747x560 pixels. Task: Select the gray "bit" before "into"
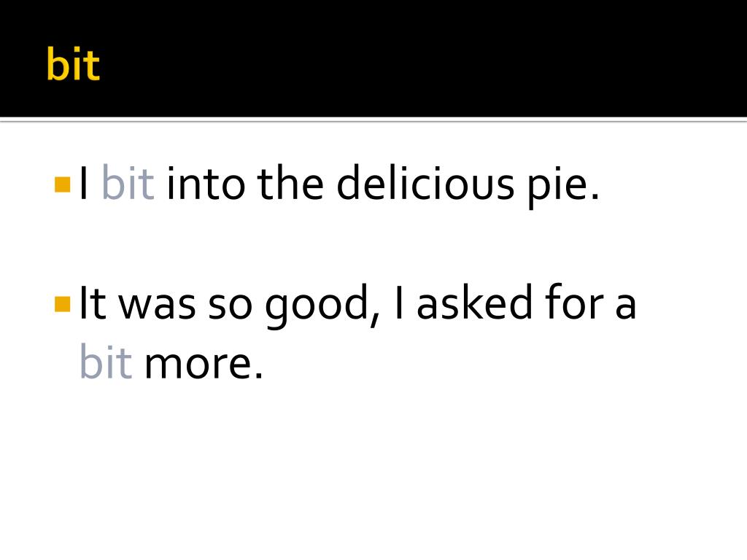pyautogui.click(x=128, y=182)
